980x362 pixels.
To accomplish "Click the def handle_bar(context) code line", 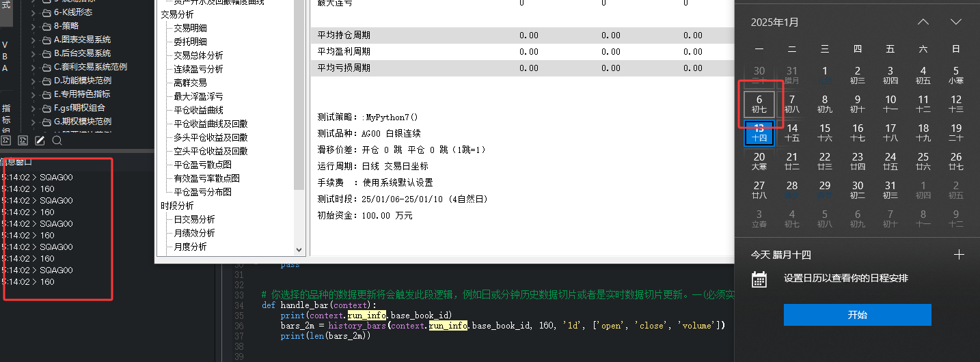I will pyautogui.click(x=319, y=305).
